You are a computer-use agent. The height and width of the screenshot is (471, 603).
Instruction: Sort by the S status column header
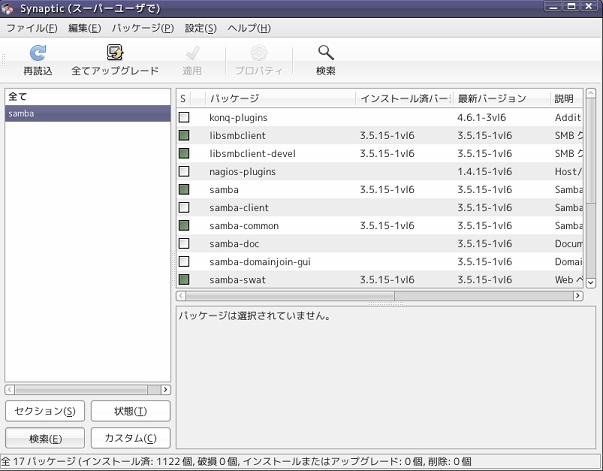coord(183,98)
